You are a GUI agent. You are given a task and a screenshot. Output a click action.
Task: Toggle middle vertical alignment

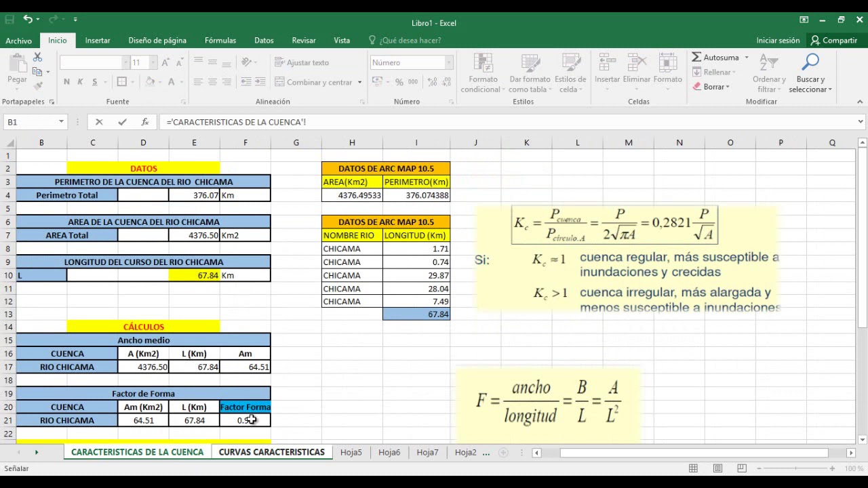[x=212, y=62]
